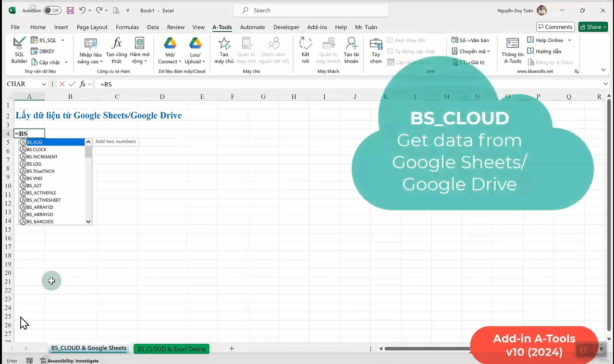The height and width of the screenshot is (364, 614).
Task: Click macro record icon in status bar
Action: click(x=29, y=361)
